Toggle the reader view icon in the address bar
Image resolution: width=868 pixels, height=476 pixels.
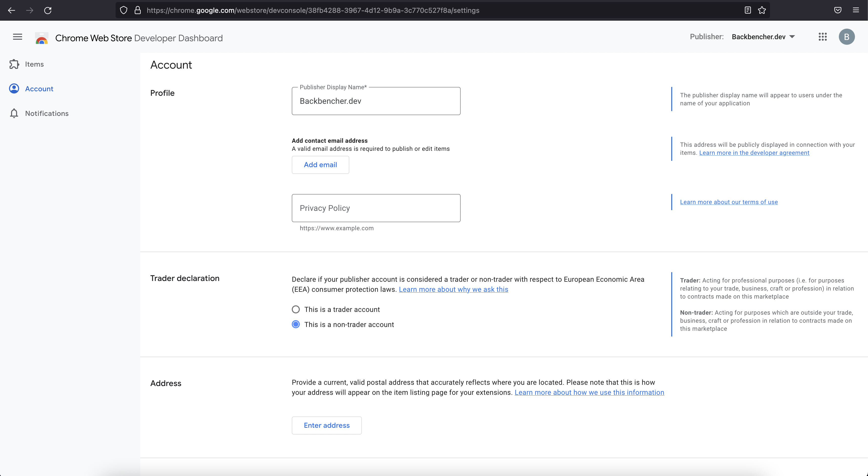pos(747,11)
